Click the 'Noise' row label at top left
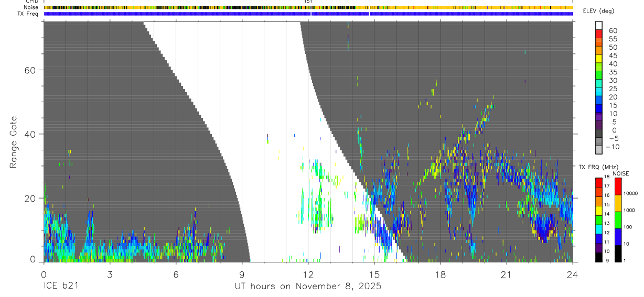644x297 pixels. click(31, 7)
